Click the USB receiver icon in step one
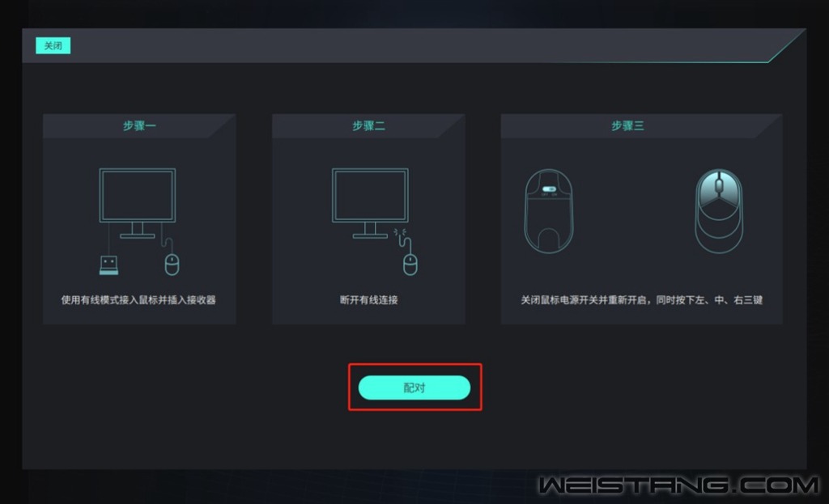Screen dimensions: 829x504 pos(109,265)
